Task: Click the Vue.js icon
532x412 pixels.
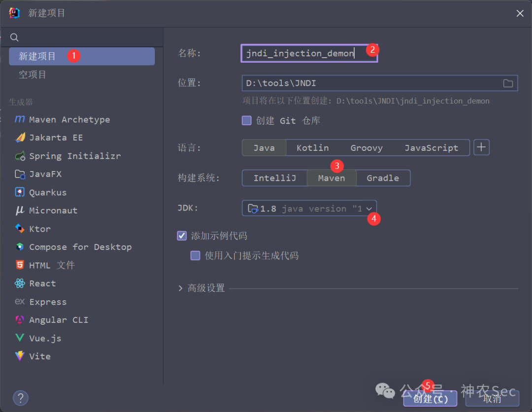Action: (20, 338)
